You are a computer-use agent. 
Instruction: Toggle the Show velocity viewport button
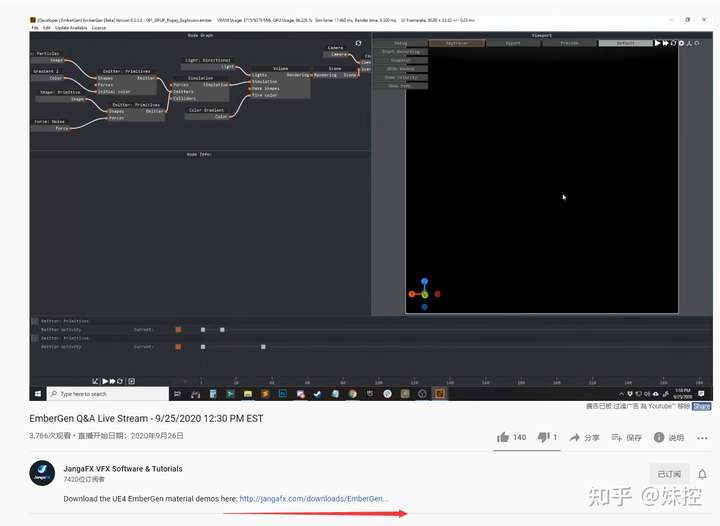pos(401,77)
